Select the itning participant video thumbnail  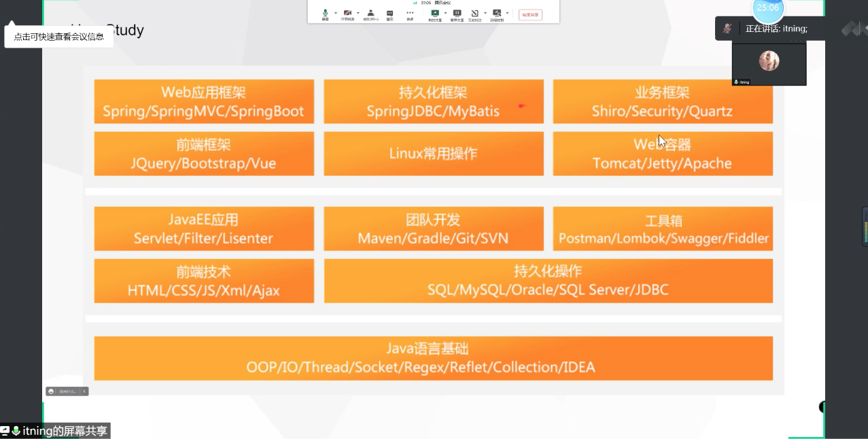pyautogui.click(x=769, y=63)
